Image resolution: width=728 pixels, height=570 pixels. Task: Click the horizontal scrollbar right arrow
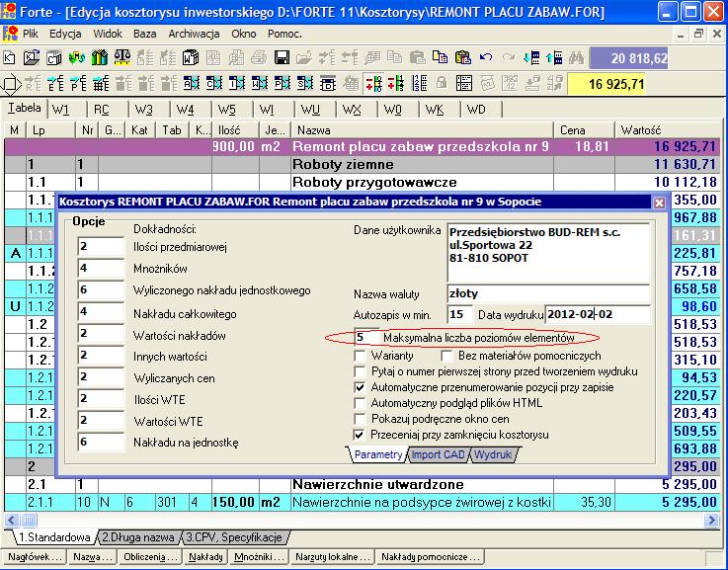click(711, 520)
